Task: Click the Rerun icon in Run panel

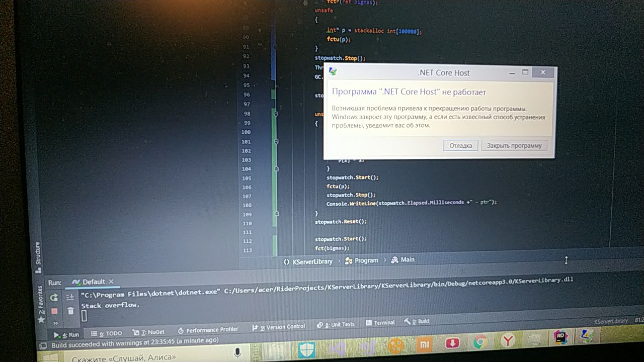Action: [x=54, y=298]
